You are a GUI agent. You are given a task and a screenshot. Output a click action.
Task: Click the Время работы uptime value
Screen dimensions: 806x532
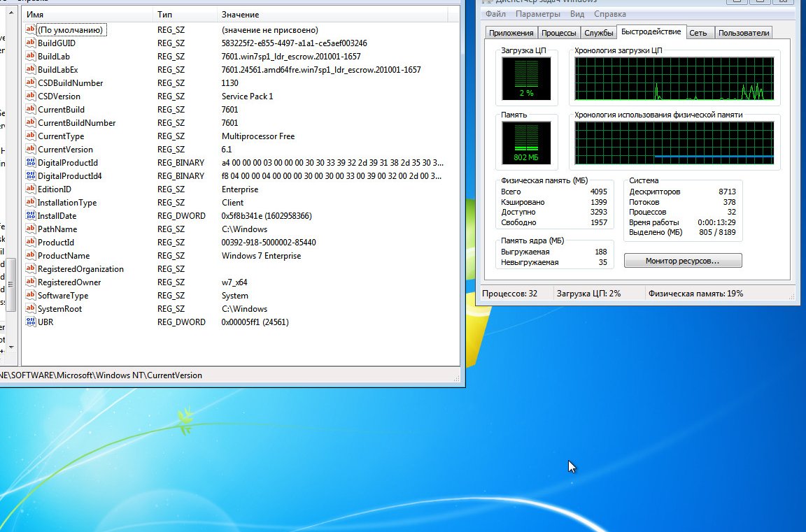[x=716, y=222]
